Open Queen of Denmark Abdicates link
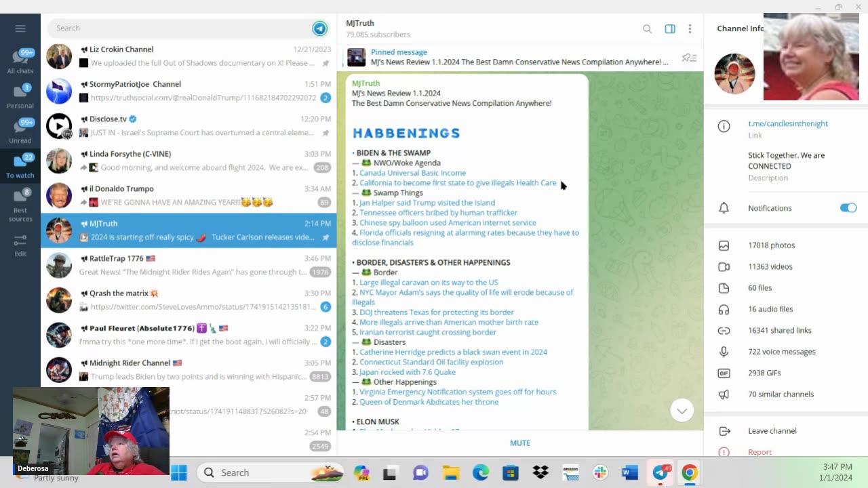The width and height of the screenshot is (868, 488). coord(429,402)
